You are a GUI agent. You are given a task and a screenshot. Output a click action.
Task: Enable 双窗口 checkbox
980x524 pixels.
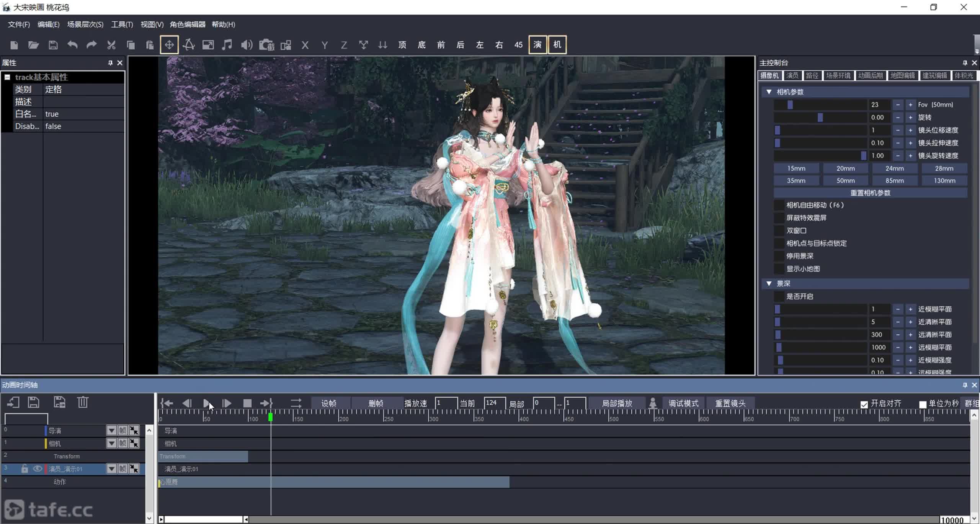(x=779, y=231)
